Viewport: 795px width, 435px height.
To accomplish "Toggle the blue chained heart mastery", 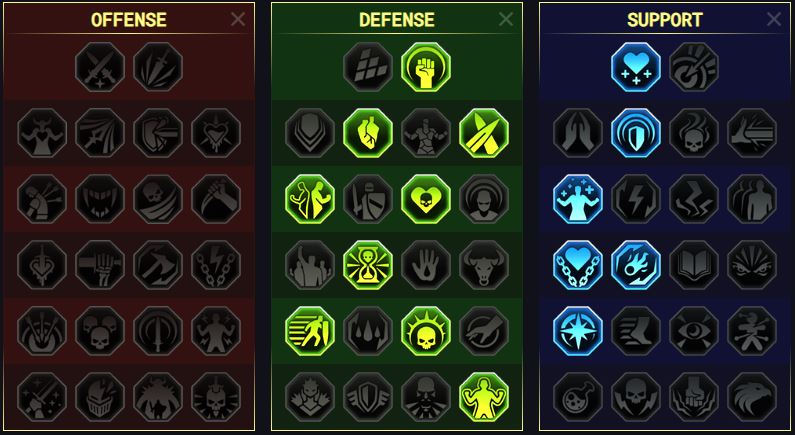I will coord(578,265).
